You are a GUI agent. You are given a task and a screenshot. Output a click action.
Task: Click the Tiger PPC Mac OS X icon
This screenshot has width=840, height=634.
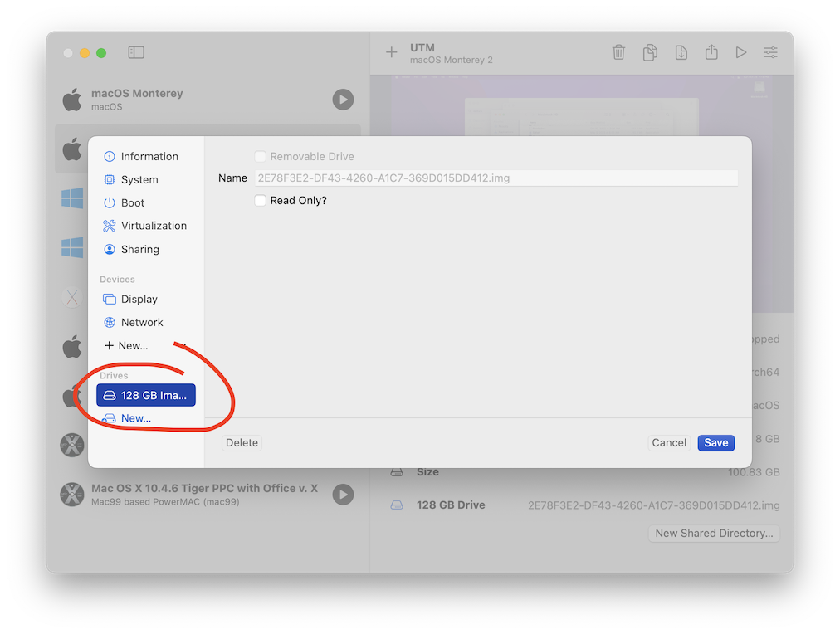click(72, 495)
